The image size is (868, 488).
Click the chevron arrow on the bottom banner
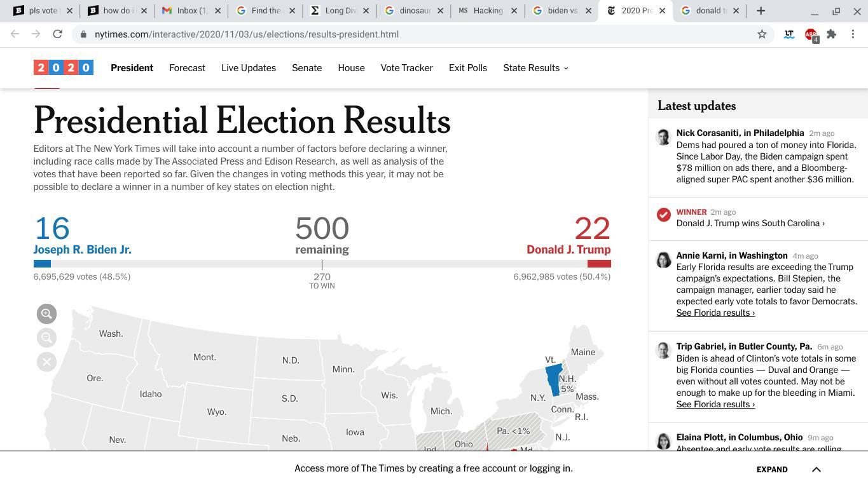coord(816,470)
